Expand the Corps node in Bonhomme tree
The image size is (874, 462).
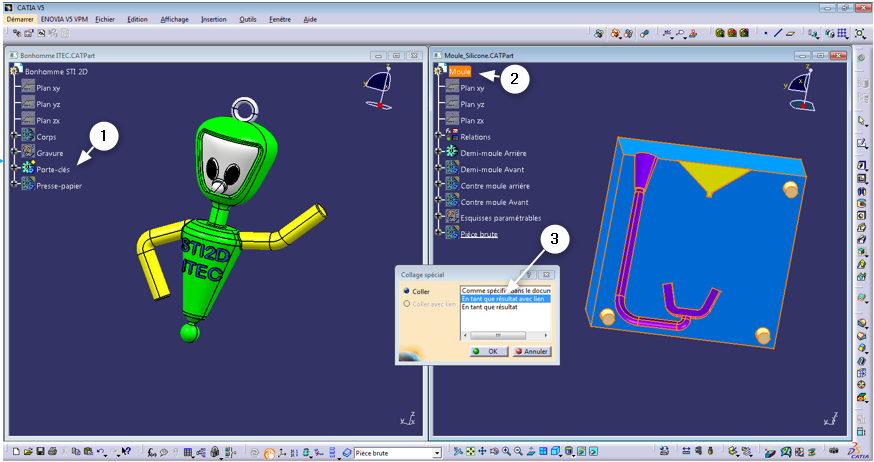tap(14, 135)
